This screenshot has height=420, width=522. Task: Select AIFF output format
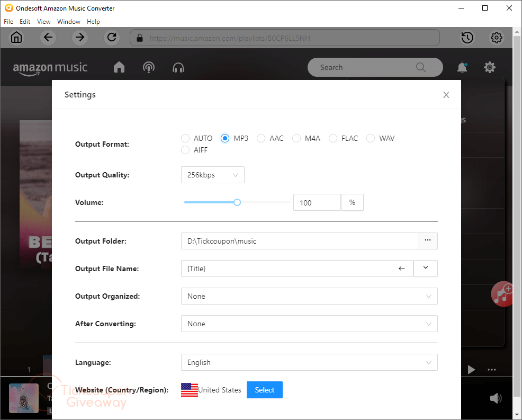[x=185, y=150]
